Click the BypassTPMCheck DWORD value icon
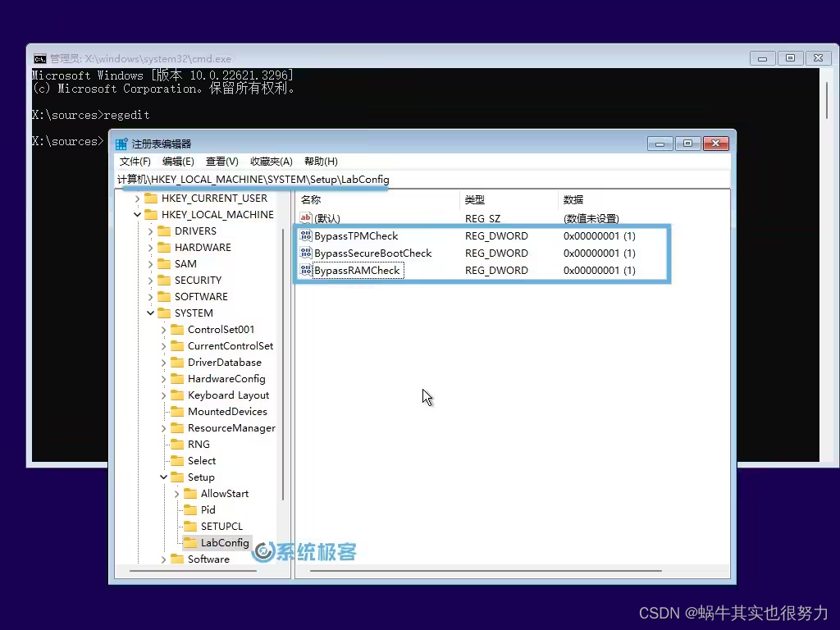Image resolution: width=840 pixels, height=630 pixels. tap(306, 235)
